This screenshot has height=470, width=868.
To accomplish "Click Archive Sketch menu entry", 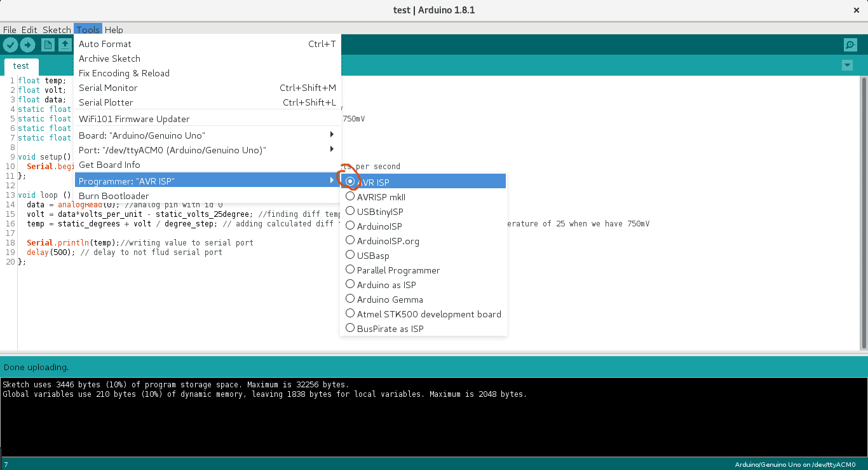I will 109,59.
